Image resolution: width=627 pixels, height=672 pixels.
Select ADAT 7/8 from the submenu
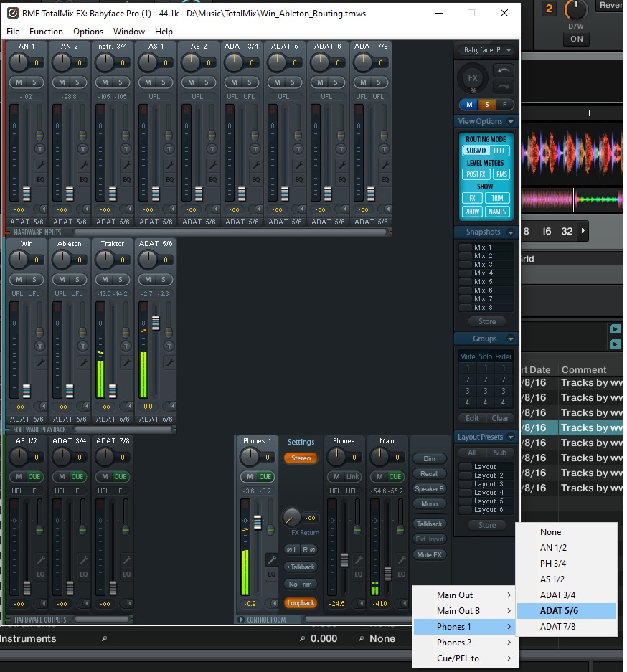click(566, 627)
